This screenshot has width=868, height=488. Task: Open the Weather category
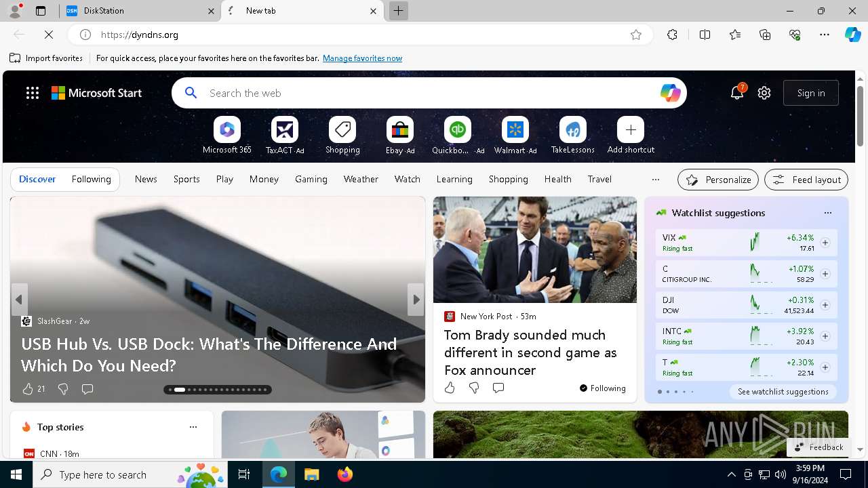[361, 179]
